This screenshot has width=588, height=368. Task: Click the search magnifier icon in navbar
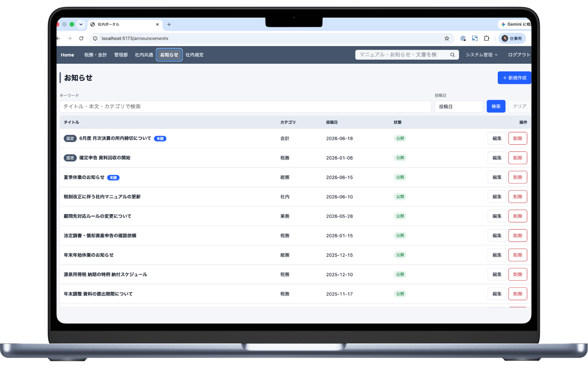pos(452,55)
